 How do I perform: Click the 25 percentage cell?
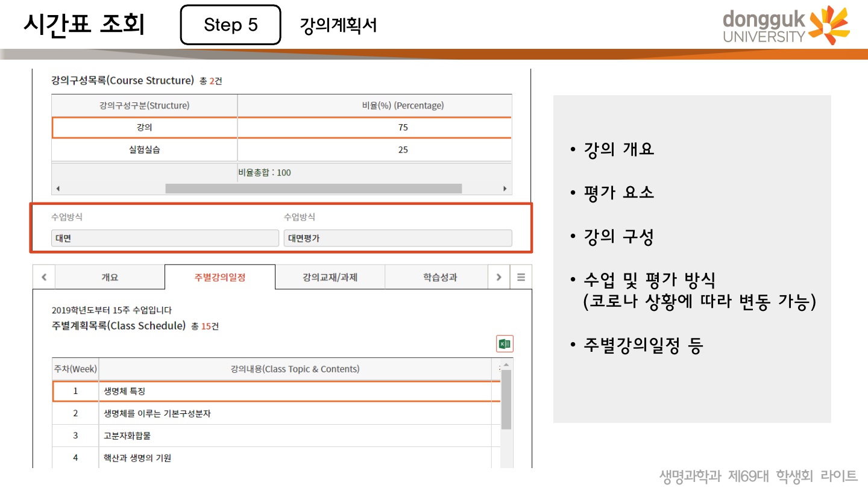(x=374, y=150)
